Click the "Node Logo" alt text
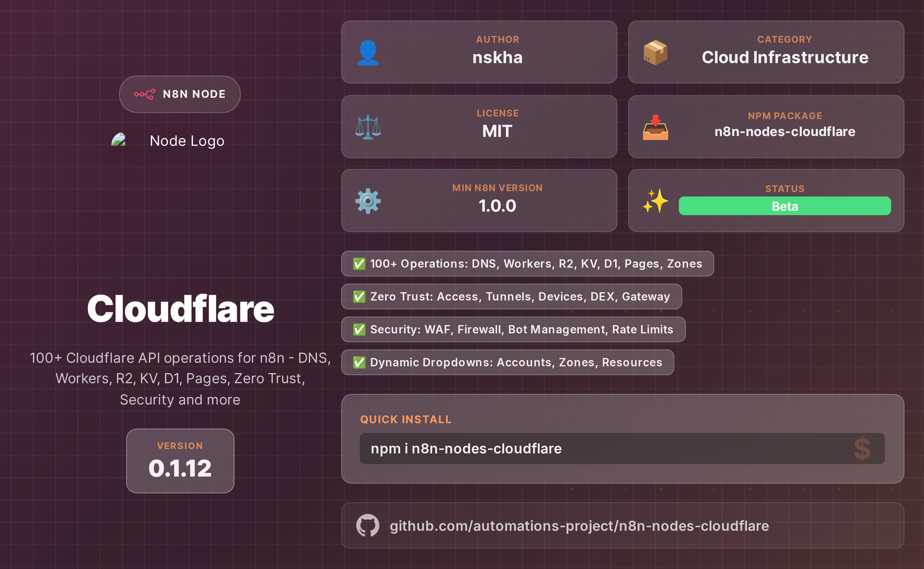 [187, 141]
